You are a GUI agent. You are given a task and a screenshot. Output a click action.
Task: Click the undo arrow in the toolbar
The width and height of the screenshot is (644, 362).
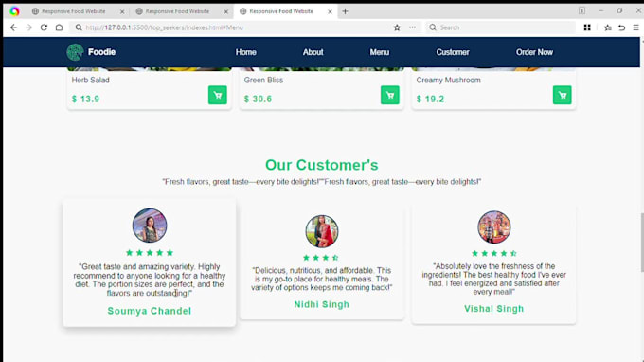point(622,27)
